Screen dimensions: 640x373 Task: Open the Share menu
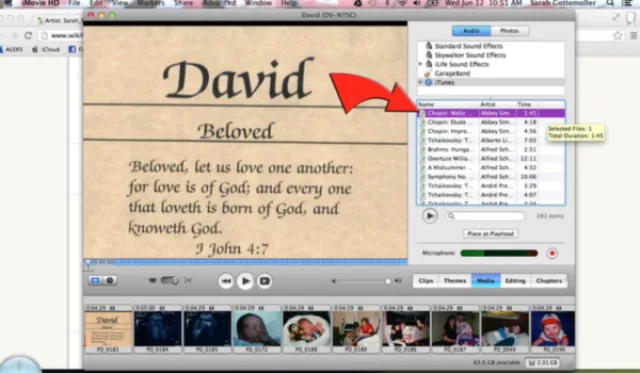click(x=183, y=3)
